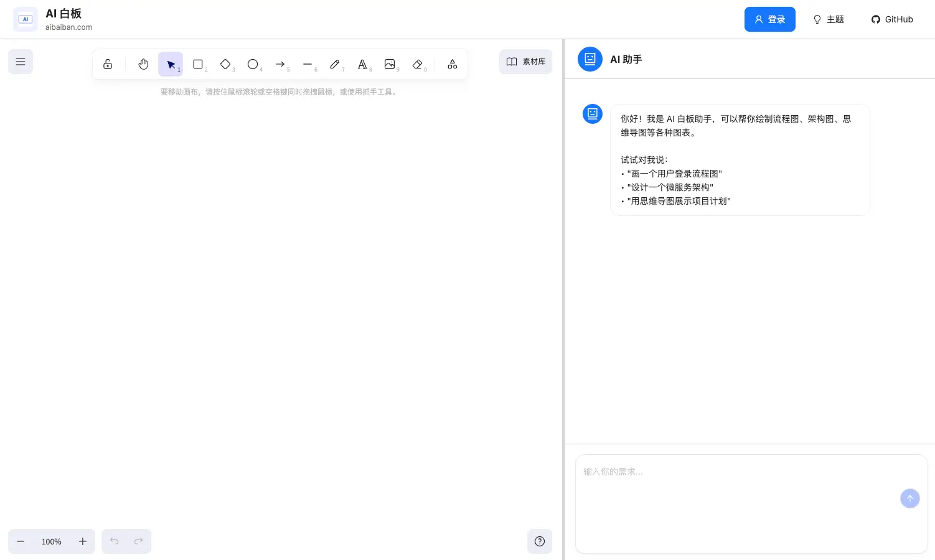
Task: Click the image insert tool
Action: pos(390,64)
